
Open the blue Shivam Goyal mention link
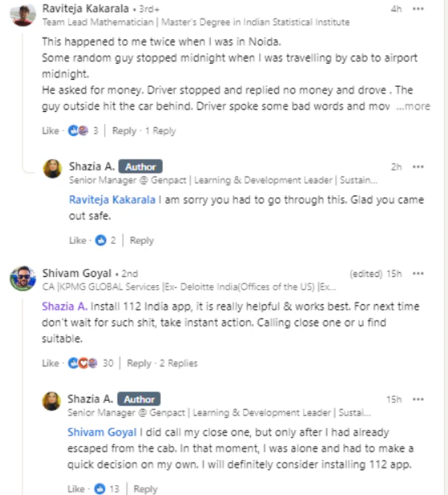pos(101,432)
